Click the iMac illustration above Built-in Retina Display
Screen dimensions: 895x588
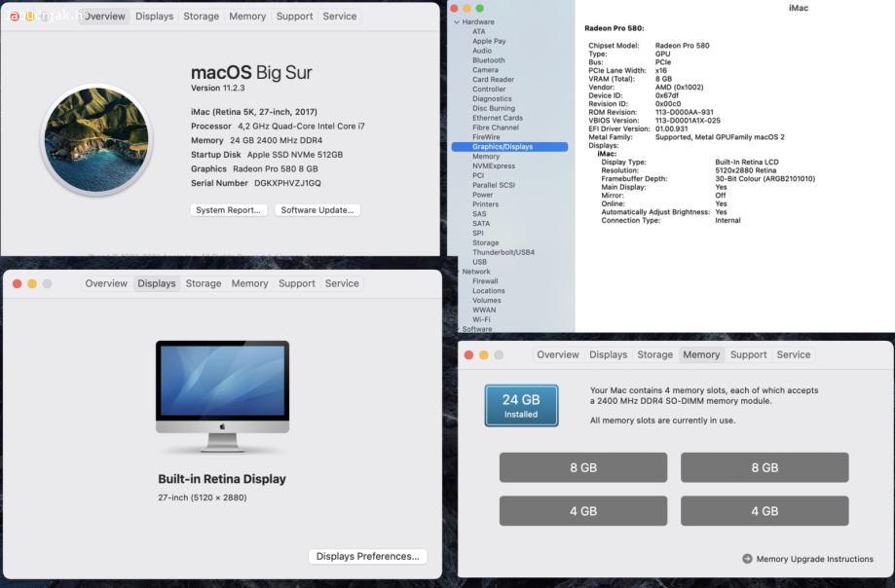point(223,396)
